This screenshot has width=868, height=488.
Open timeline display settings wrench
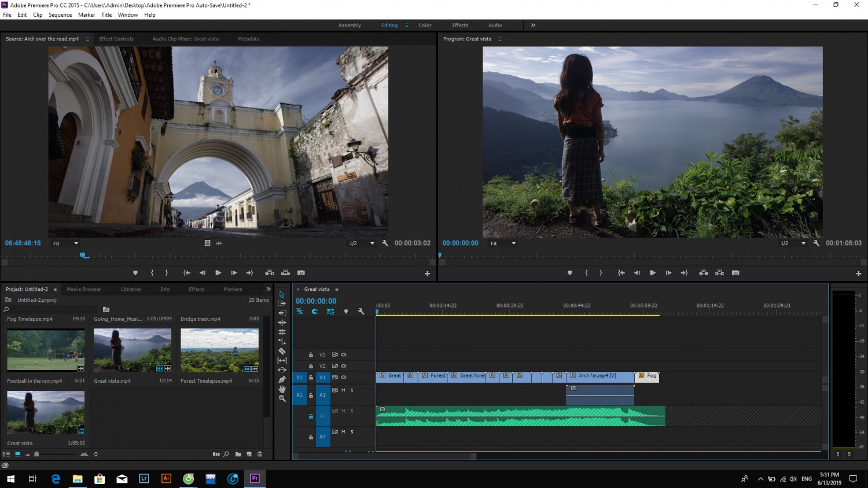pos(361,311)
